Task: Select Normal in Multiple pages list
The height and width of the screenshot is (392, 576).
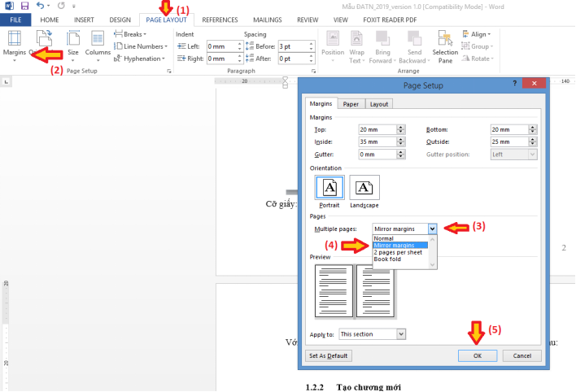Action: [383, 238]
